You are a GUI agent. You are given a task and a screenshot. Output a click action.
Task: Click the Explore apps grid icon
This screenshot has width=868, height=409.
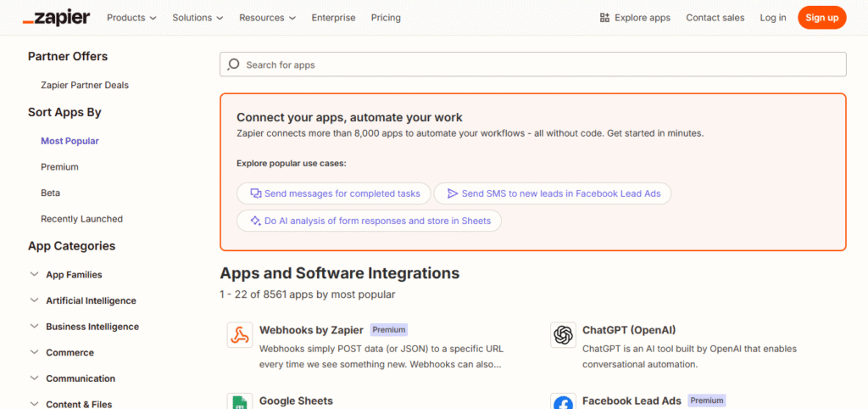click(x=604, y=18)
